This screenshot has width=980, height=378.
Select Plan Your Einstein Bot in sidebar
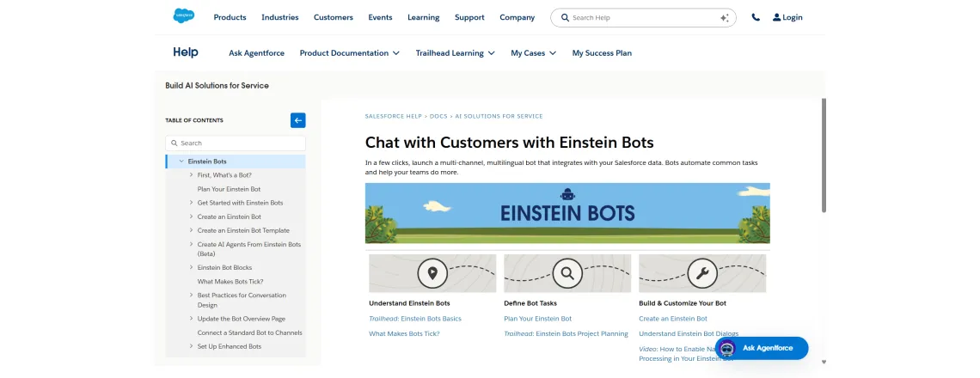pyautogui.click(x=229, y=189)
